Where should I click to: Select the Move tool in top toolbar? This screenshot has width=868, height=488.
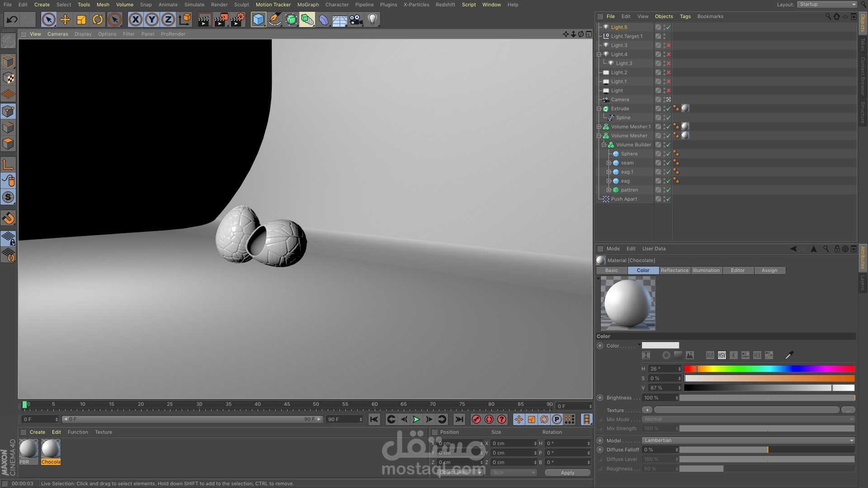pyautogui.click(x=65, y=19)
